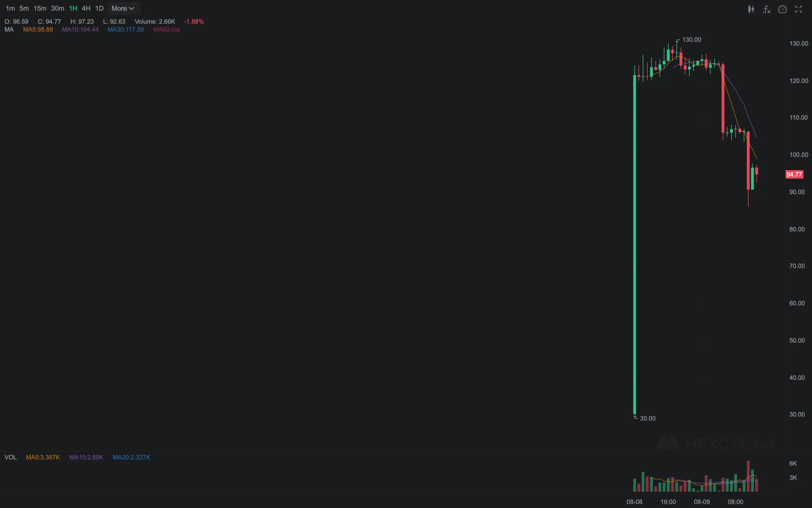Click the volume MA20:2.327K label
The width and height of the screenshot is (812, 508).
(132, 457)
